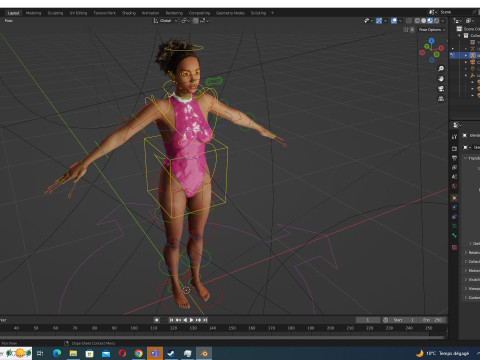Collapse the Collection row in the outliner
Screen dimensions: 480x360
point(459,36)
